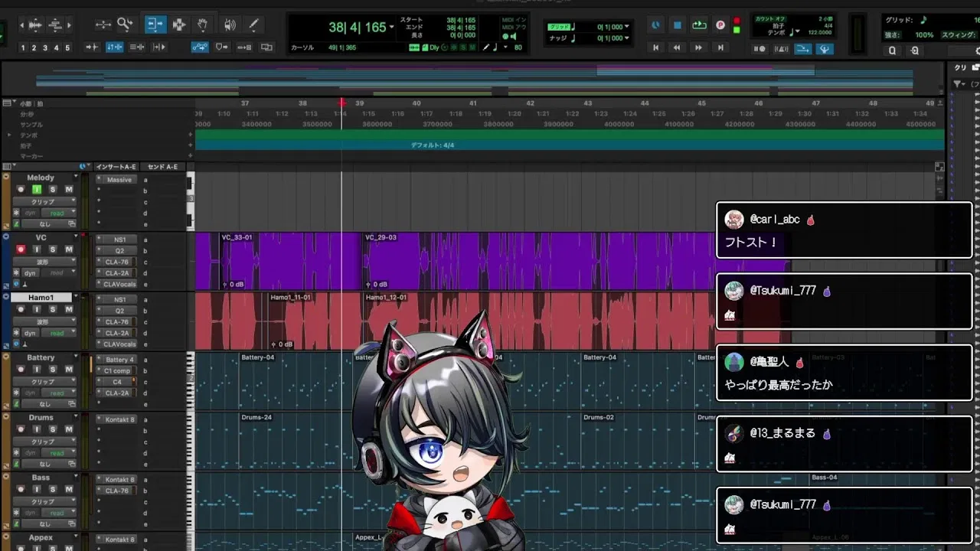The height and width of the screenshot is (551, 980).
Task: Stop playback with the Stop button
Action: pos(678,25)
